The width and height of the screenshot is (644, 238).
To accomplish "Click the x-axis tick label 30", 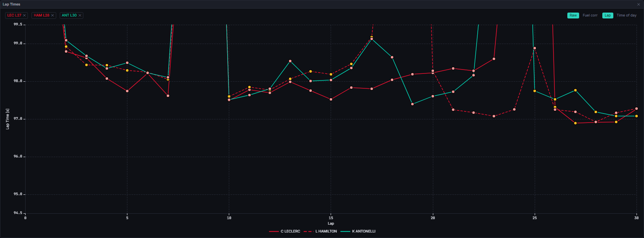I will coord(636,218).
